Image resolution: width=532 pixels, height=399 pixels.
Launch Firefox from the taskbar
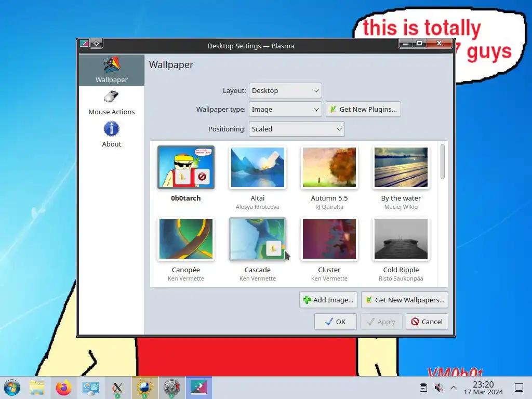click(64, 388)
